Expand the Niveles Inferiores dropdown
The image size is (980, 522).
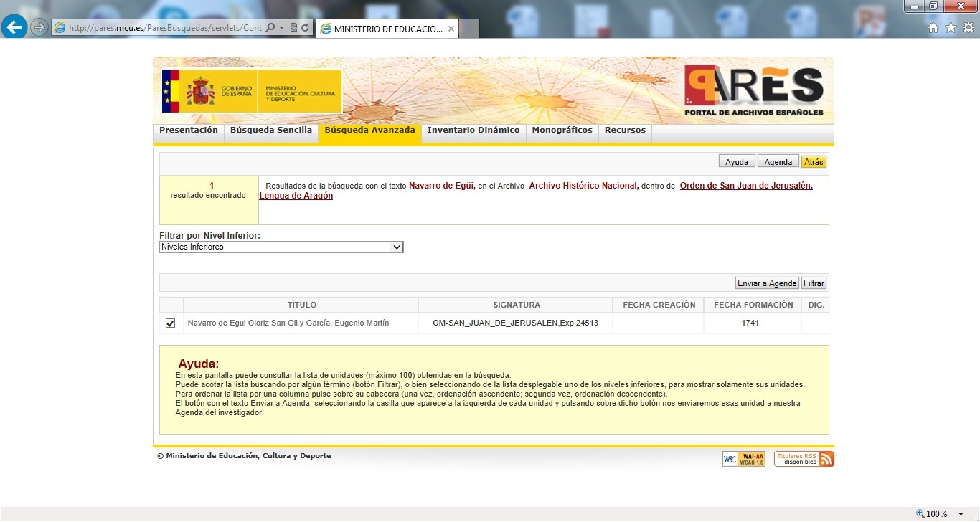pyautogui.click(x=395, y=247)
